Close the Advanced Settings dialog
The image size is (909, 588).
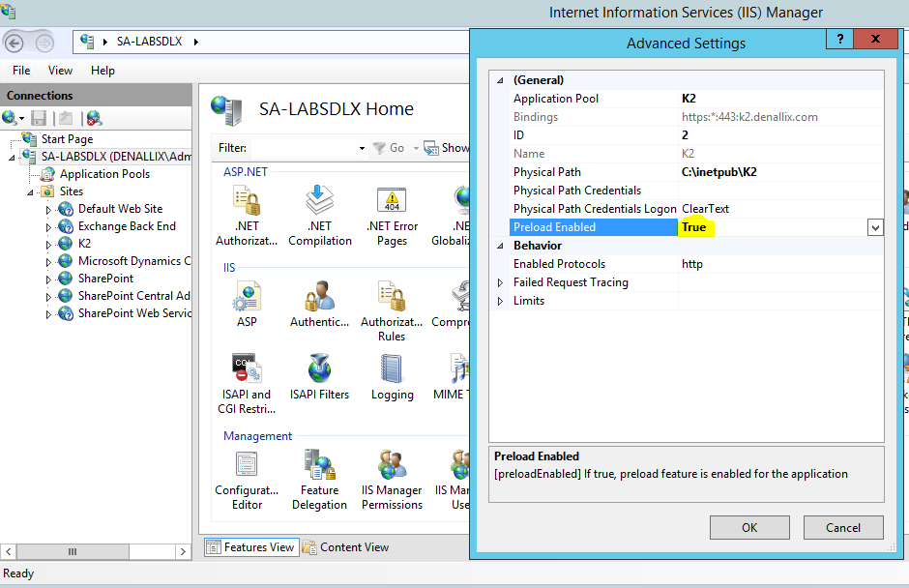[x=875, y=39]
